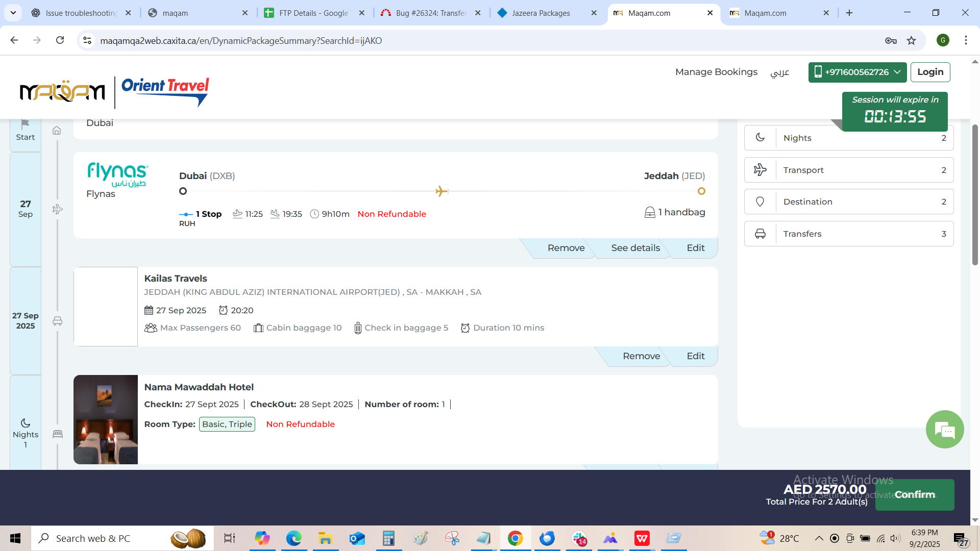980x551 pixels.
Task: Click See details for Flynas flight
Action: 635,248
